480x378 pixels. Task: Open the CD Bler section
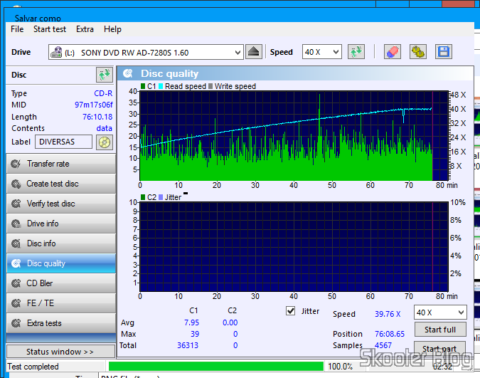tap(61, 283)
